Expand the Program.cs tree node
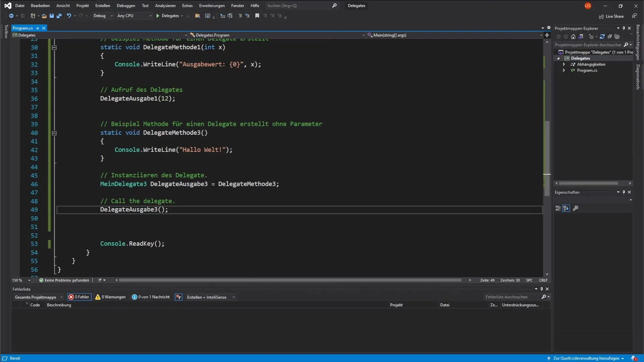The image size is (644, 362). [x=564, y=70]
